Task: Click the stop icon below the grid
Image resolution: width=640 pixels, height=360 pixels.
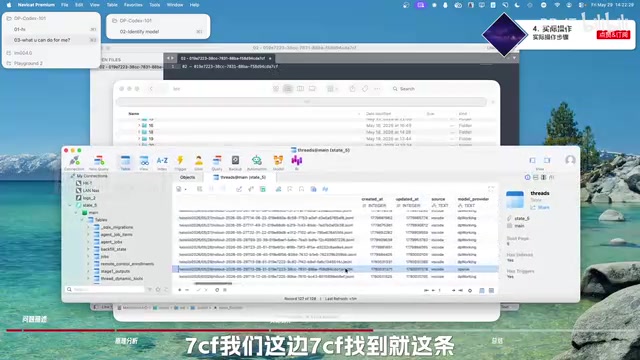Action: [x=224, y=290]
